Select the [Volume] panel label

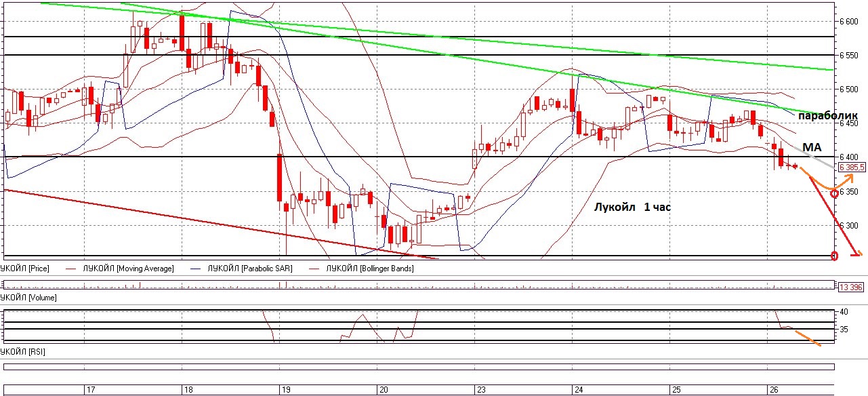coord(28,297)
